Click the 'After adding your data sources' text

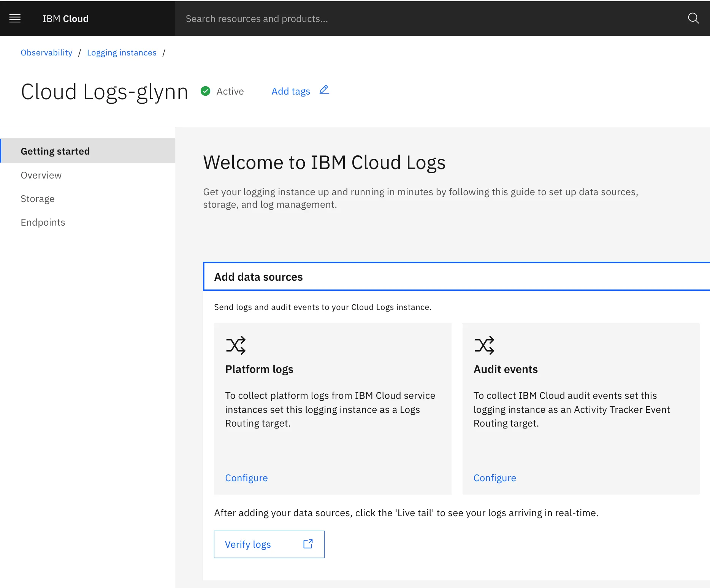click(406, 513)
